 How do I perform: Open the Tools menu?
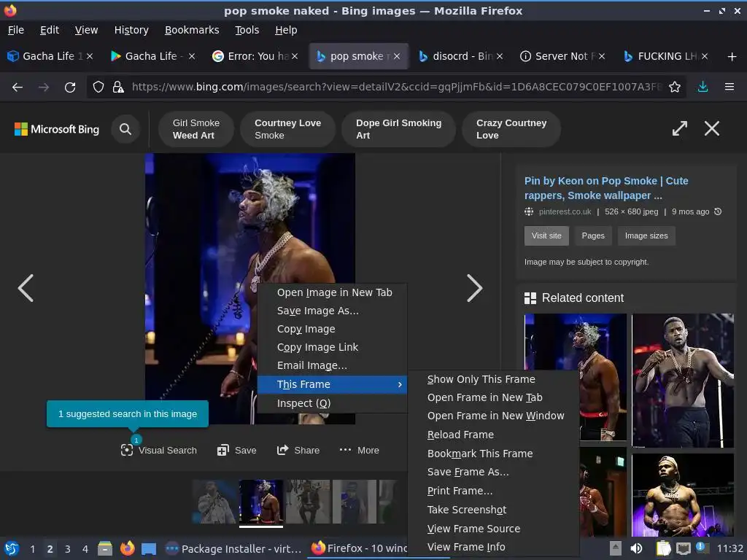point(247,30)
